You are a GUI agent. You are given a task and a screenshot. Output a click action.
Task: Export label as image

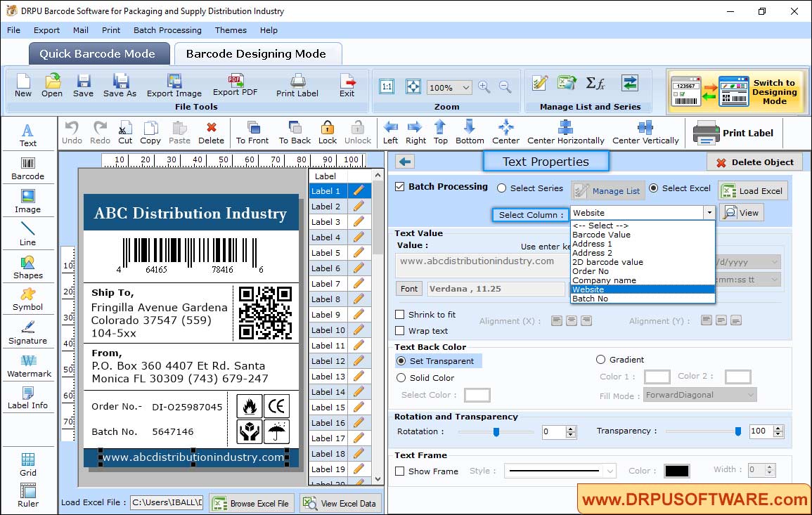pos(174,86)
